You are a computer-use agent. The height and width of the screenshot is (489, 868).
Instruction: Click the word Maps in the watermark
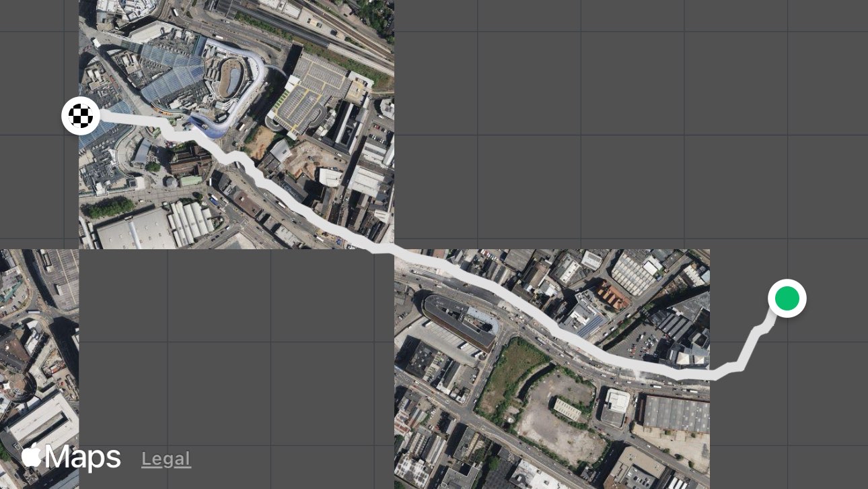(x=83, y=457)
